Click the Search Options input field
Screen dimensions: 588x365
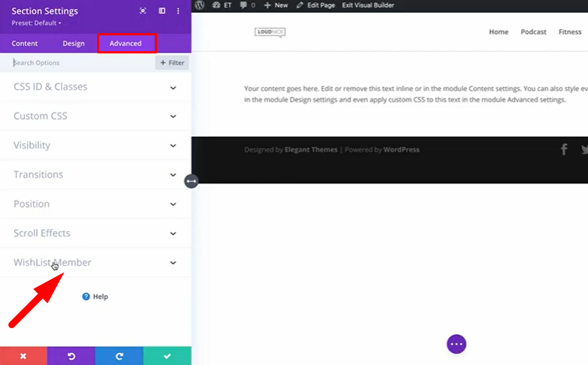tap(79, 63)
